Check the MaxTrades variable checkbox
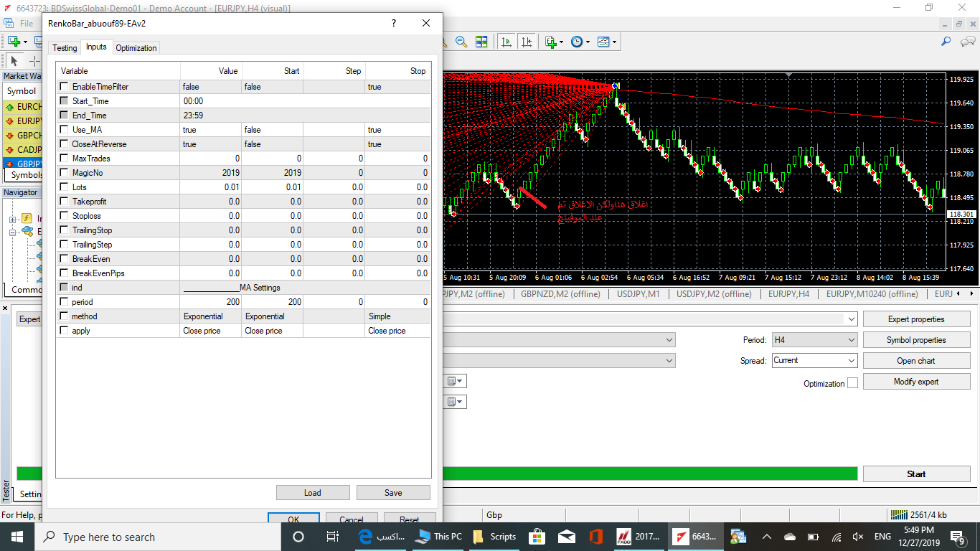Image resolution: width=980 pixels, height=551 pixels. pos(64,159)
